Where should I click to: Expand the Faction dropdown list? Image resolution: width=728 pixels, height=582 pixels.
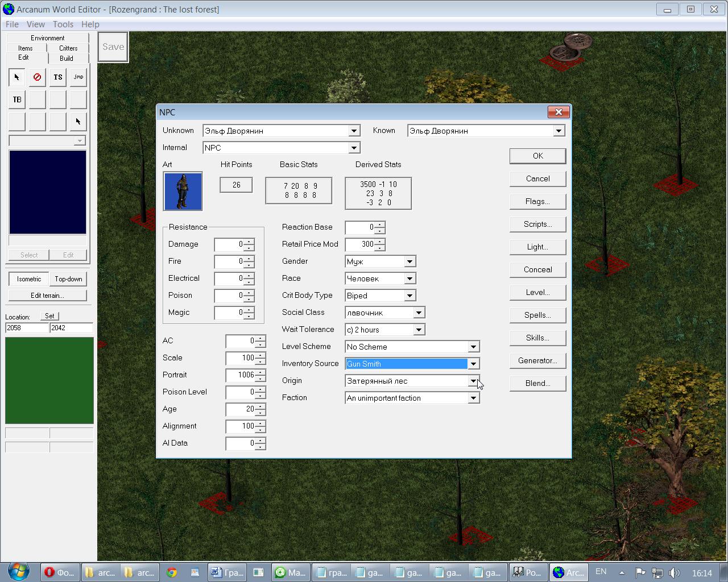(473, 398)
